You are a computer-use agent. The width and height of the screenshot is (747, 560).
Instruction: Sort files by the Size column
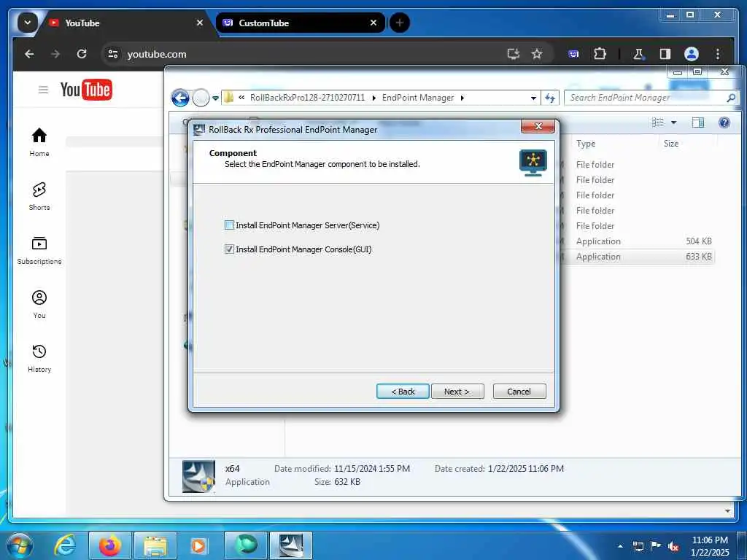point(671,144)
